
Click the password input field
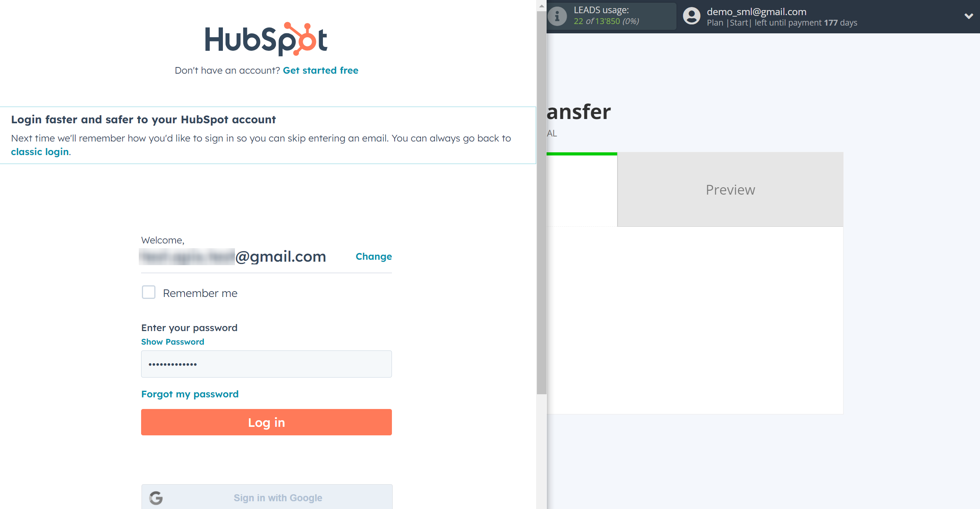point(266,364)
